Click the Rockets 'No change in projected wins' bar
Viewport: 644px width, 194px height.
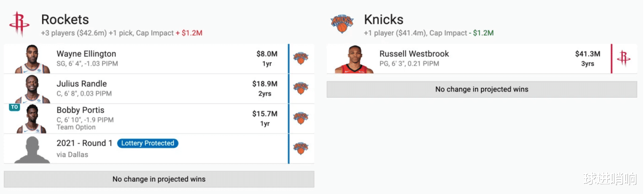point(159,179)
